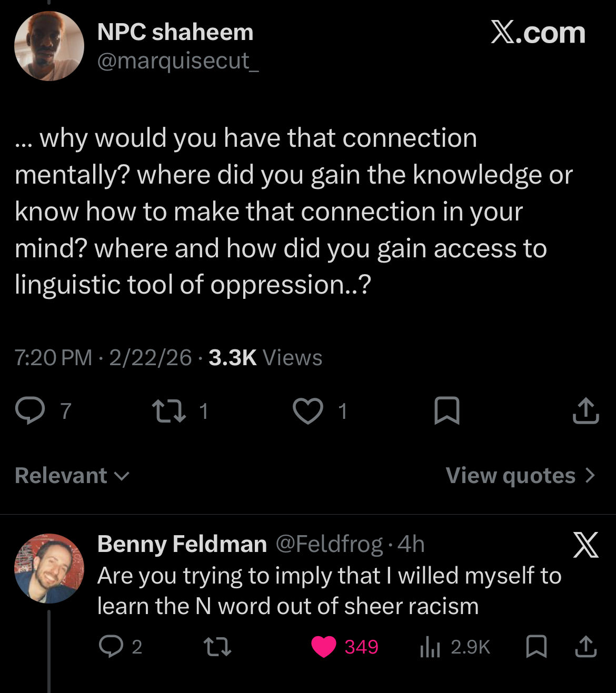Repost Benny Feldman's reply
The height and width of the screenshot is (693, 616).
pyautogui.click(x=218, y=647)
